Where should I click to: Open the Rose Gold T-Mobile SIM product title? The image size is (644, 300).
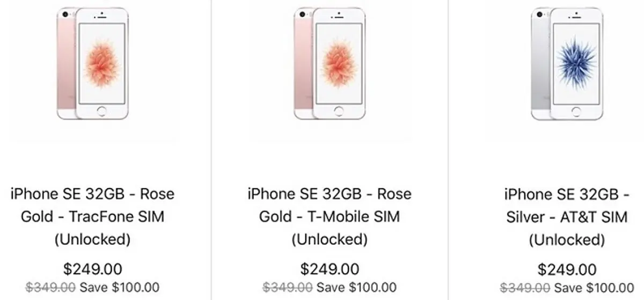click(330, 216)
